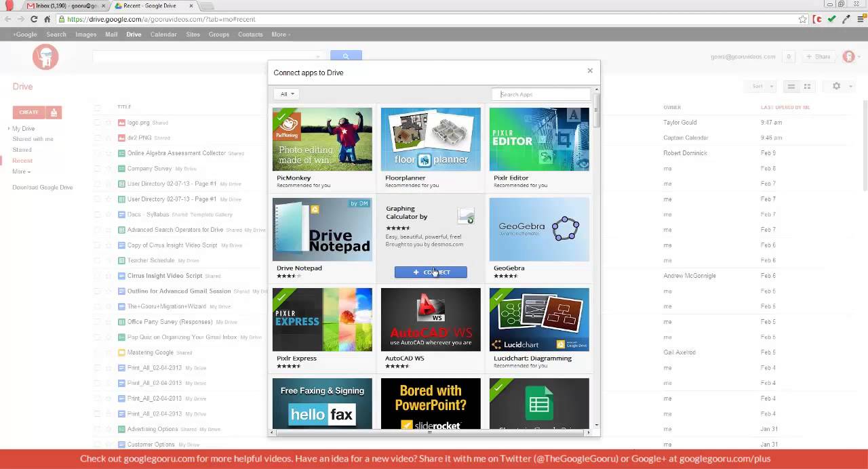Tick the checkbox for logo.png row
The height and width of the screenshot is (469, 868).
click(98, 123)
